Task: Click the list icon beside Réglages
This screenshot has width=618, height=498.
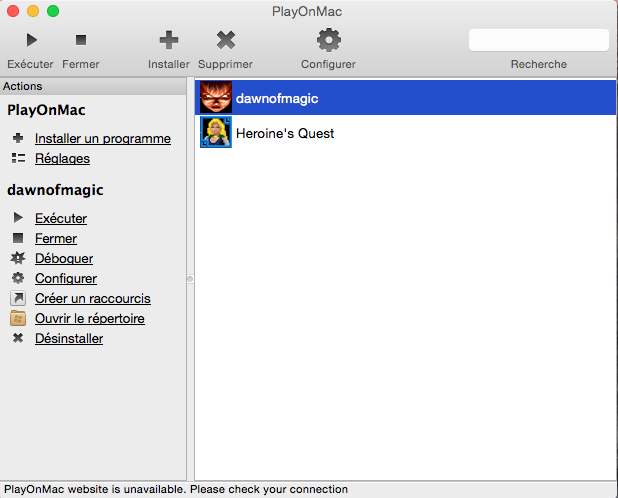Action: [x=18, y=158]
